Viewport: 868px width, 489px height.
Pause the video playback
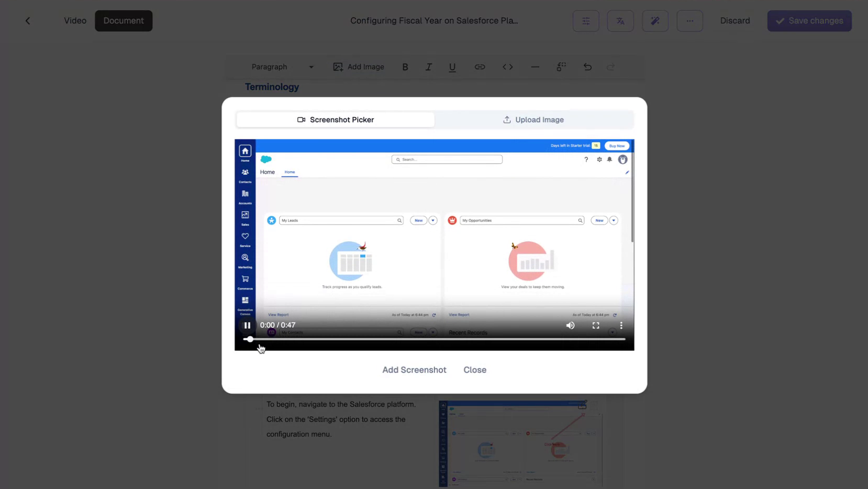coord(247,325)
